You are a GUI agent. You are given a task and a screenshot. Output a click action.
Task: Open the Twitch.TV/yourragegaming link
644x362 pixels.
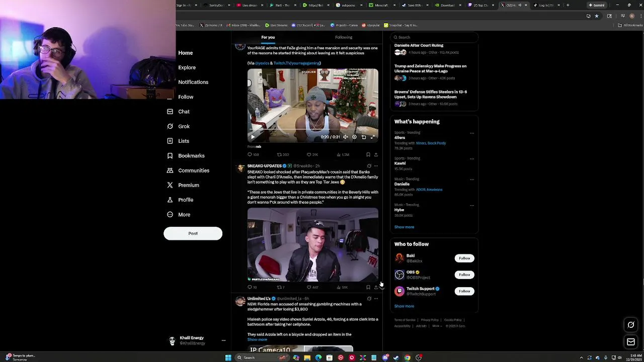[297, 63]
